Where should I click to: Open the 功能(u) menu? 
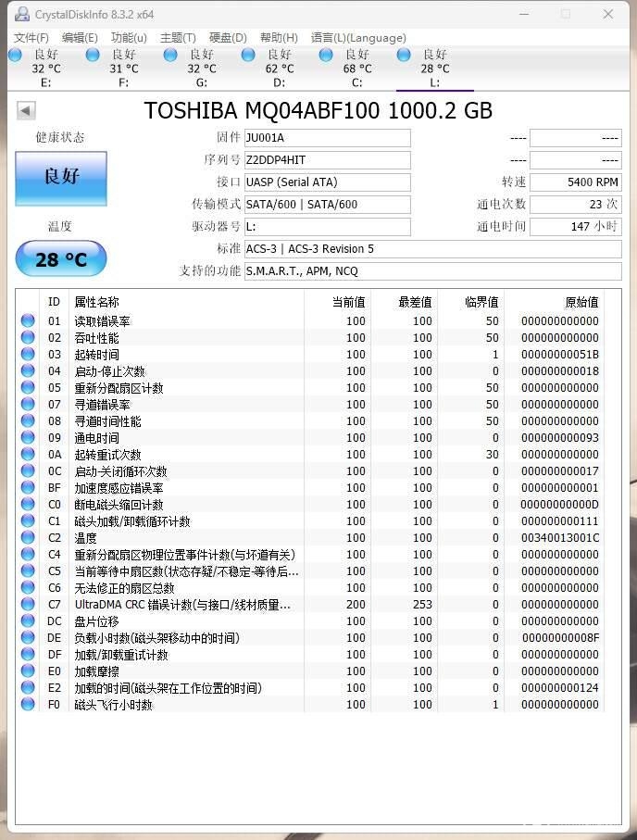pos(129,37)
